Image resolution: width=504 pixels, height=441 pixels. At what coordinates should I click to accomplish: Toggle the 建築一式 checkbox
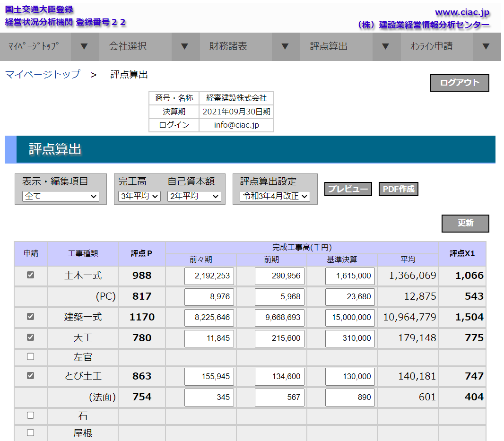(x=31, y=317)
